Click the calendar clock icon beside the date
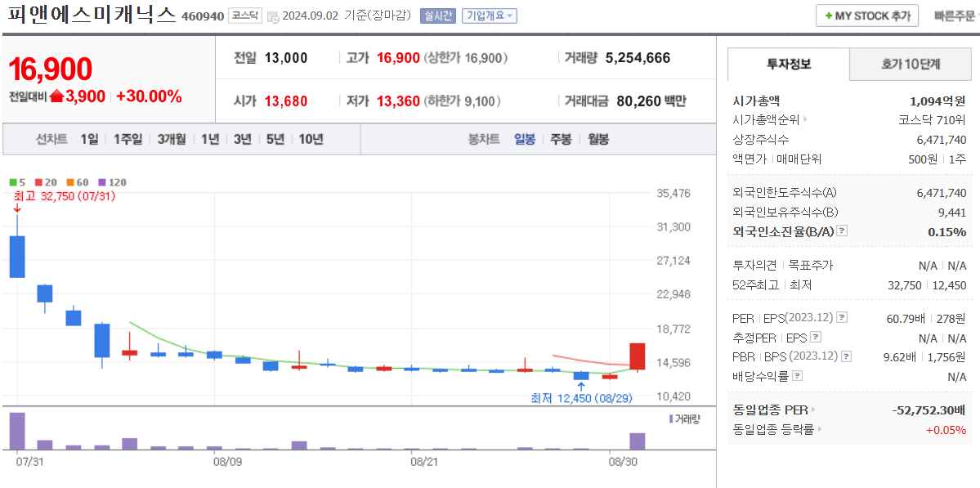980x488 pixels. click(x=273, y=17)
